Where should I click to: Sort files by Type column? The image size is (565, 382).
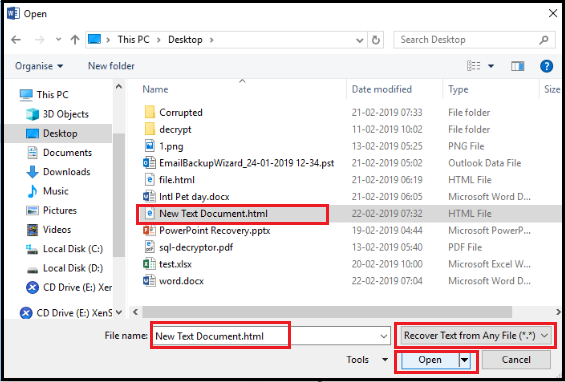[x=458, y=89]
